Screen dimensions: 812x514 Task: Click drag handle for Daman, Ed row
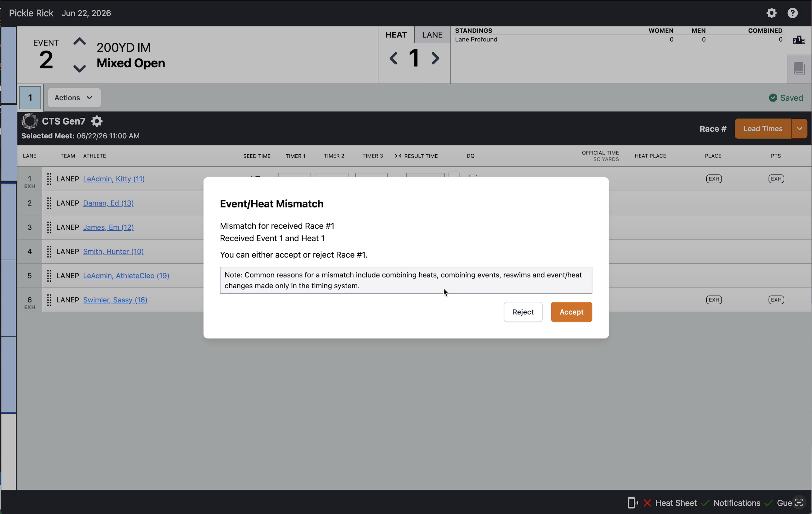click(49, 203)
